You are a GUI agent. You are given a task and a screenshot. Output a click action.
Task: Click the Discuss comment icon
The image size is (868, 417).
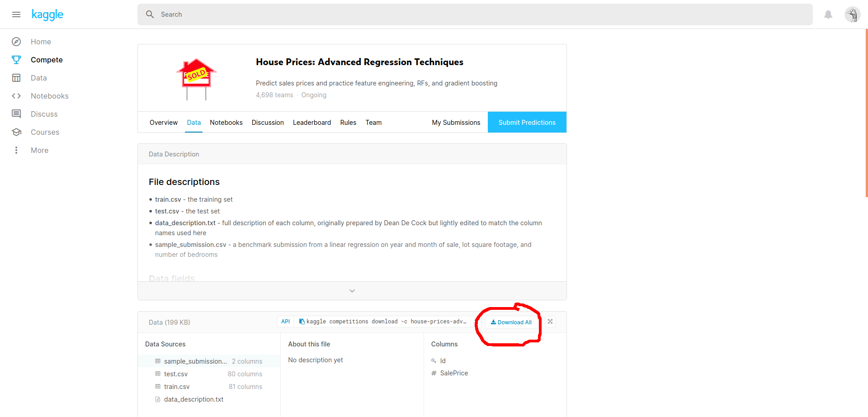tap(16, 114)
